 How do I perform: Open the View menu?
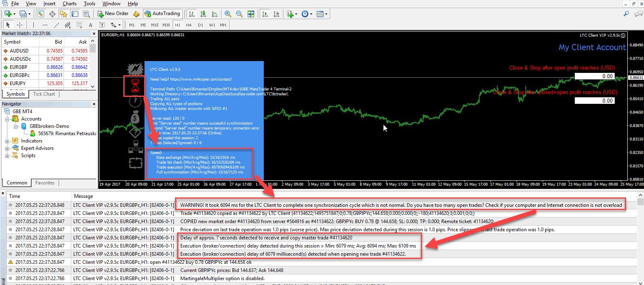pyautogui.click(x=31, y=4)
